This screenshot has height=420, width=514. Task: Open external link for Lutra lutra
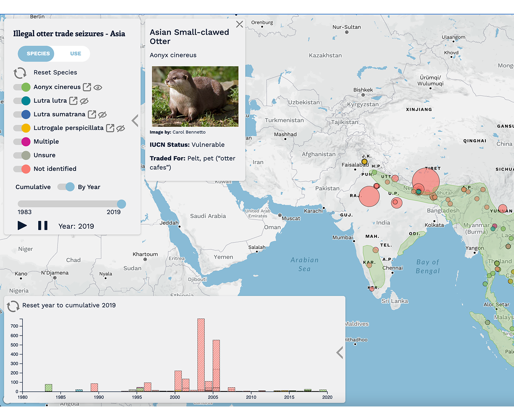pos(73,101)
